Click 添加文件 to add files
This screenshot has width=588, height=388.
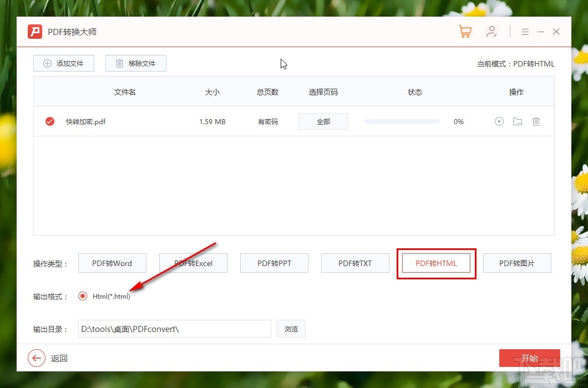(63, 63)
